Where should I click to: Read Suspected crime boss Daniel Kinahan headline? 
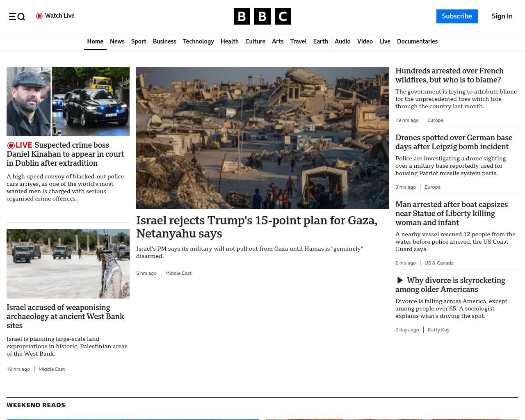pyautogui.click(x=65, y=154)
